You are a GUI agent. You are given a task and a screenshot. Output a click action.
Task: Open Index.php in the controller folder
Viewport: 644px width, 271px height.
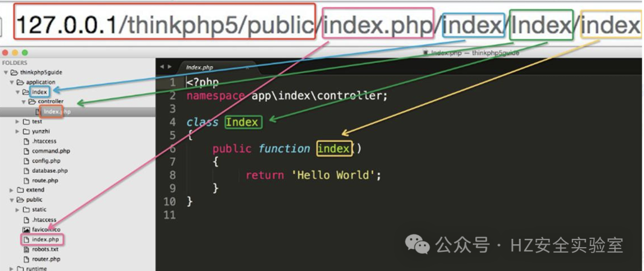pos(57,111)
